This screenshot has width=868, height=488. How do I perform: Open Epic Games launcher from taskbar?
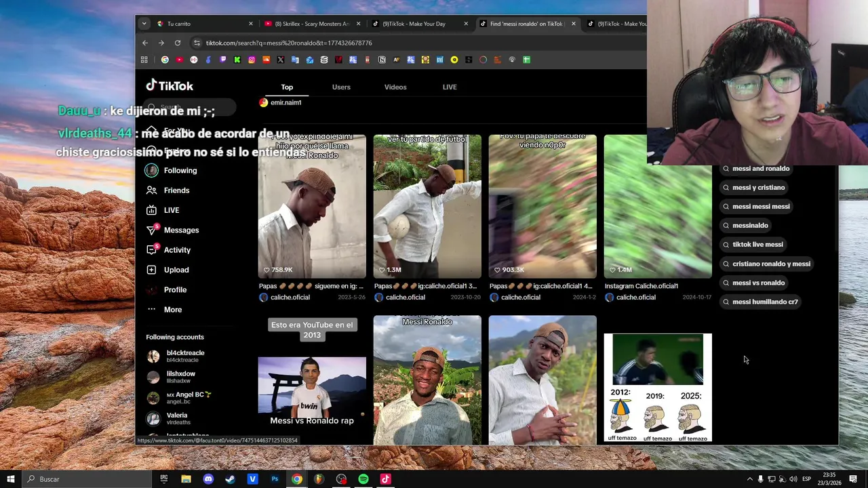[x=164, y=479]
